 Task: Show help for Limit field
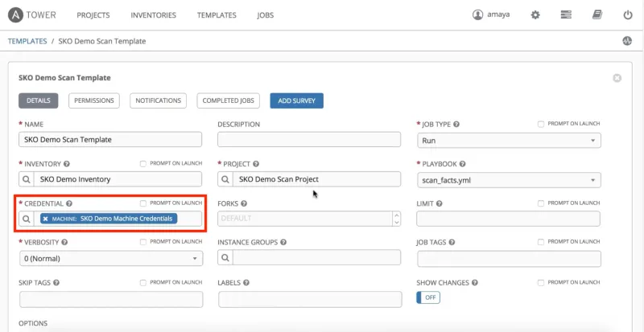coord(439,203)
